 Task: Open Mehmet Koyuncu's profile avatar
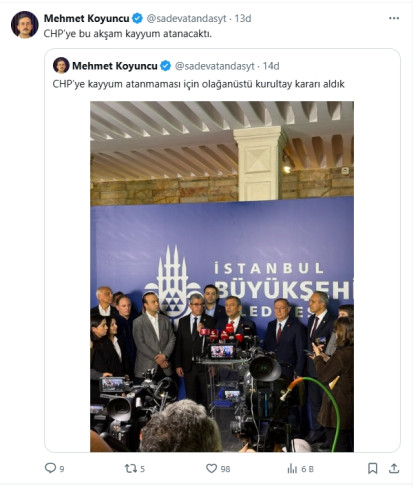pos(25,25)
